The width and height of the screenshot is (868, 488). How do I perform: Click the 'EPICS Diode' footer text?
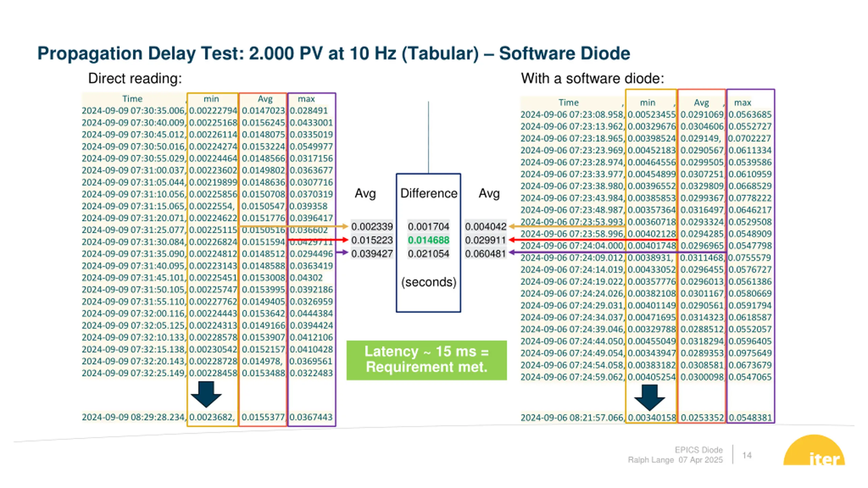[x=698, y=450]
